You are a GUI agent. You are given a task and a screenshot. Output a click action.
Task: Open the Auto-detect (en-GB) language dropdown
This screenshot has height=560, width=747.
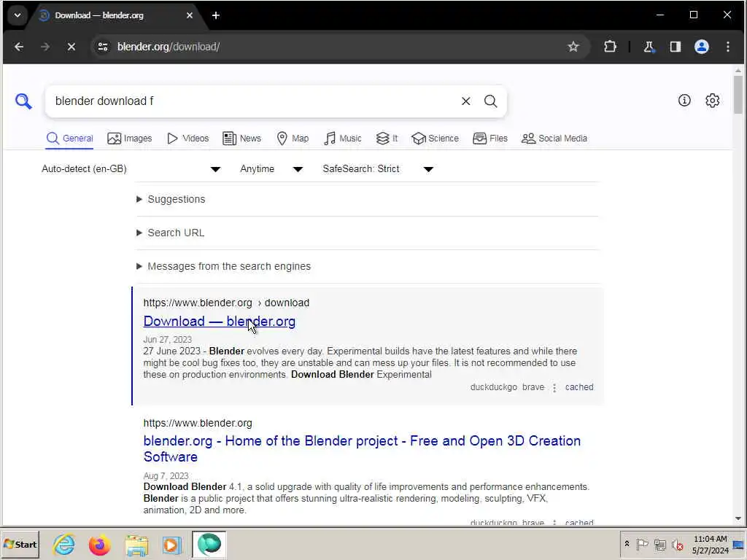click(131, 168)
